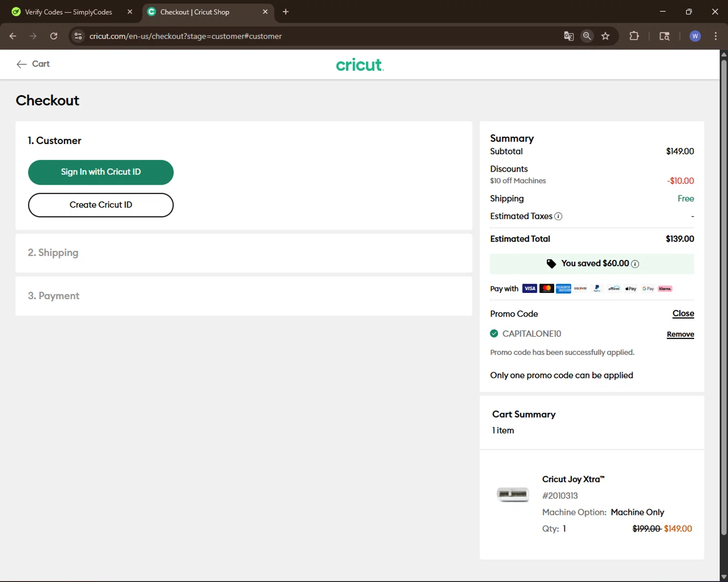Close the Promo Code section
The image size is (728, 582).
pyautogui.click(x=683, y=314)
